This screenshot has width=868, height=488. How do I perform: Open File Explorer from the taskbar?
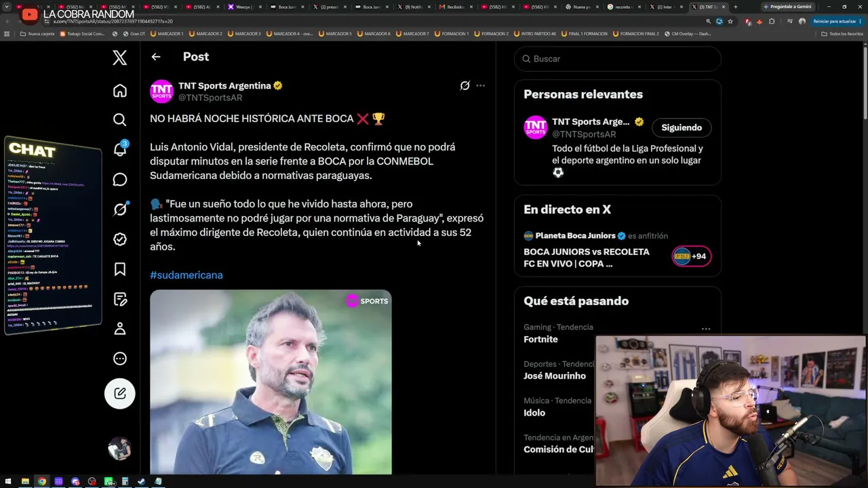point(25,482)
